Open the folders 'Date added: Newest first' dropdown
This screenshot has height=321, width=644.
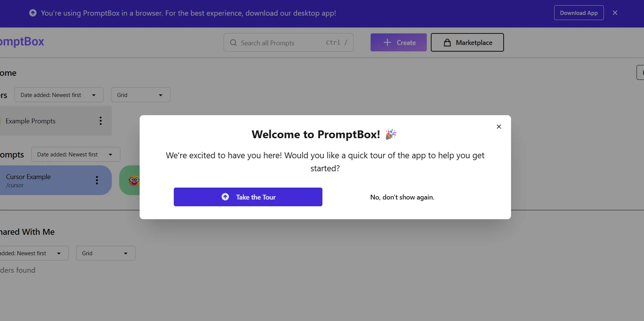[59, 95]
